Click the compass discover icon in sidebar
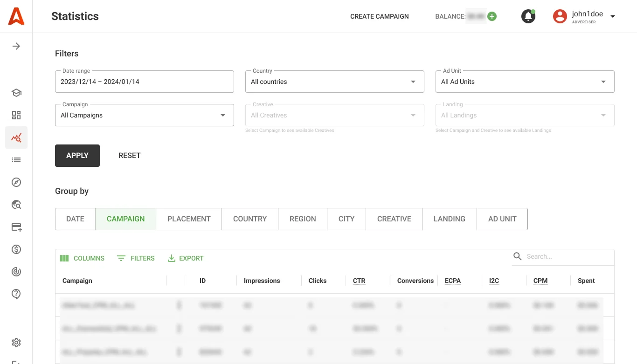Screen dimensions: 637x364 16,182
